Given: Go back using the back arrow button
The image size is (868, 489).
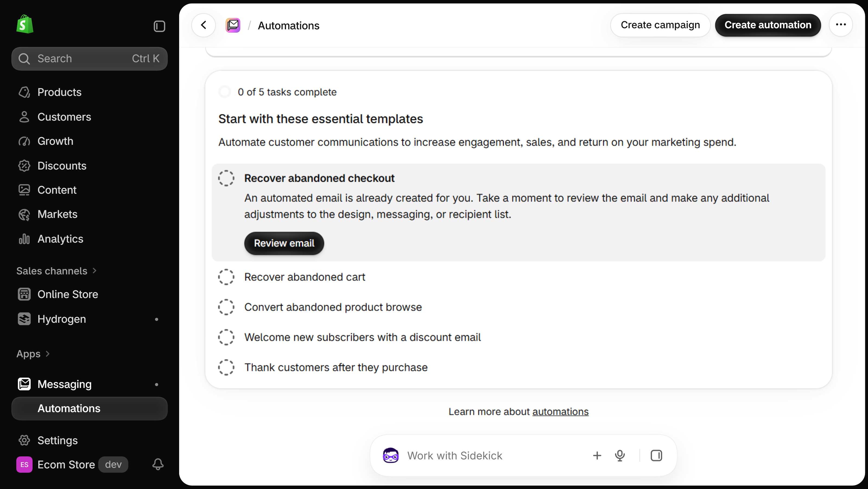Looking at the screenshot, I should click(204, 25).
